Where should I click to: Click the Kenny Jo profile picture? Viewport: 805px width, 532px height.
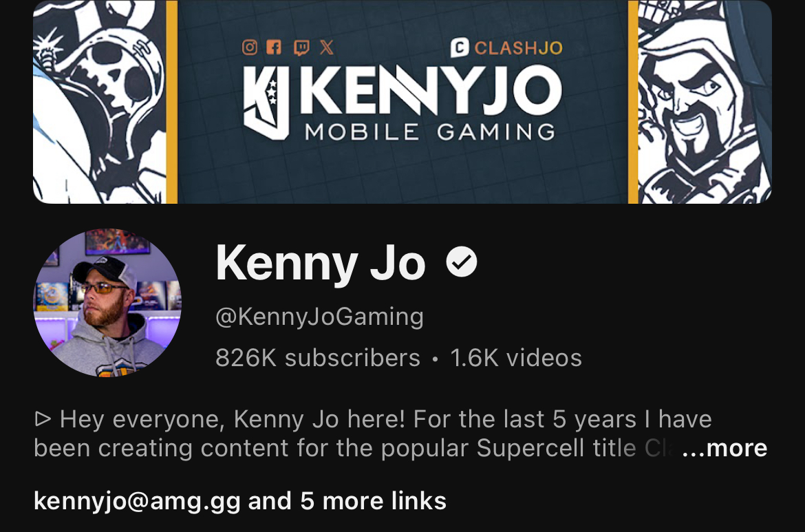pyautogui.click(x=107, y=303)
